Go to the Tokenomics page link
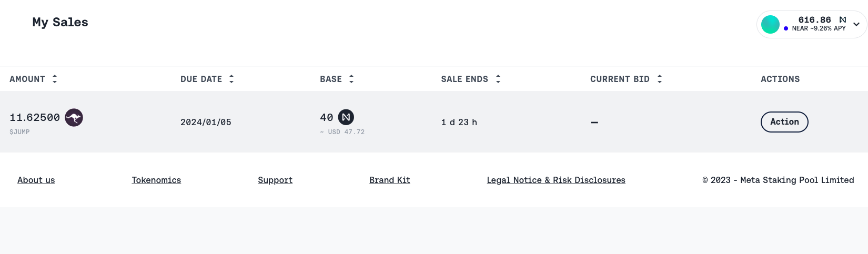 coord(156,180)
